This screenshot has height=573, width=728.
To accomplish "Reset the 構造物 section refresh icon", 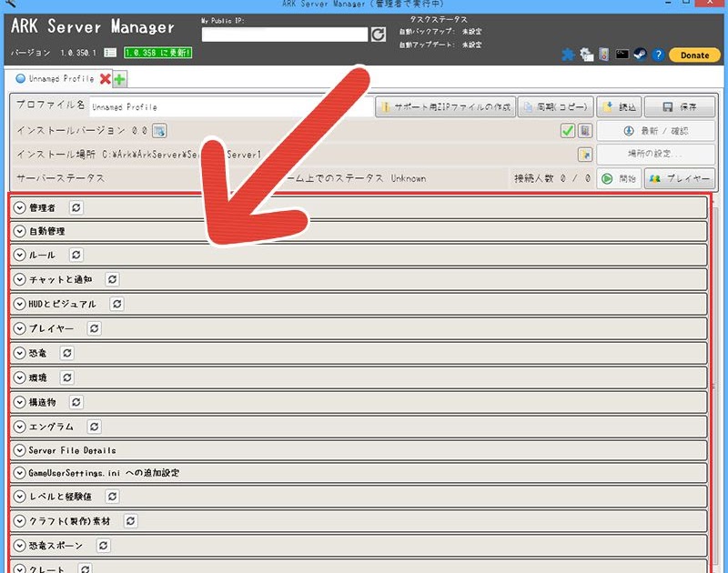I will click(76, 402).
